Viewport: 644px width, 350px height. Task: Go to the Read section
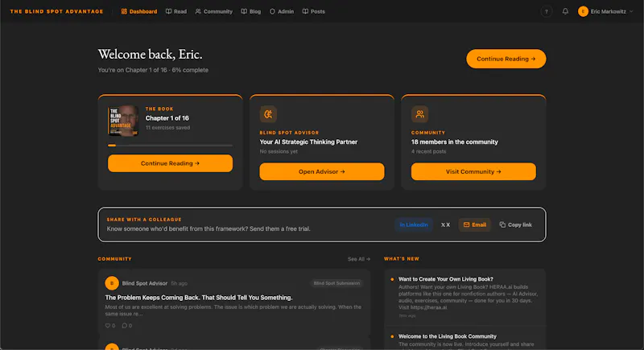(176, 11)
